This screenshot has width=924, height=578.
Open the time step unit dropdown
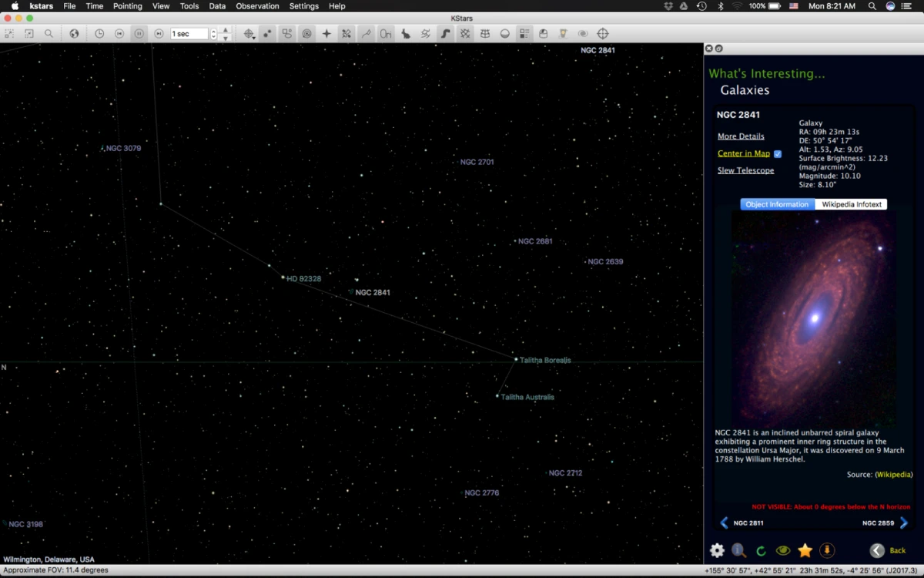pos(214,34)
